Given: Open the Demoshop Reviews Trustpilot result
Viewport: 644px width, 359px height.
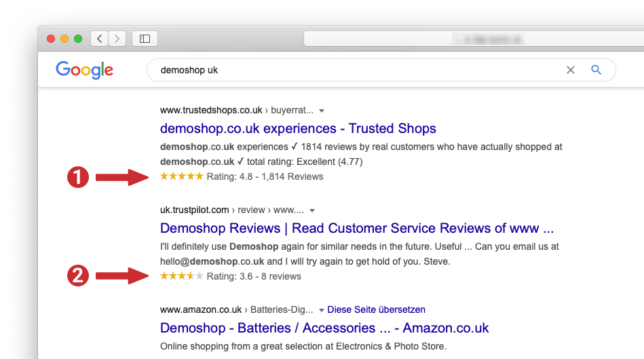Looking at the screenshot, I should coord(356,228).
